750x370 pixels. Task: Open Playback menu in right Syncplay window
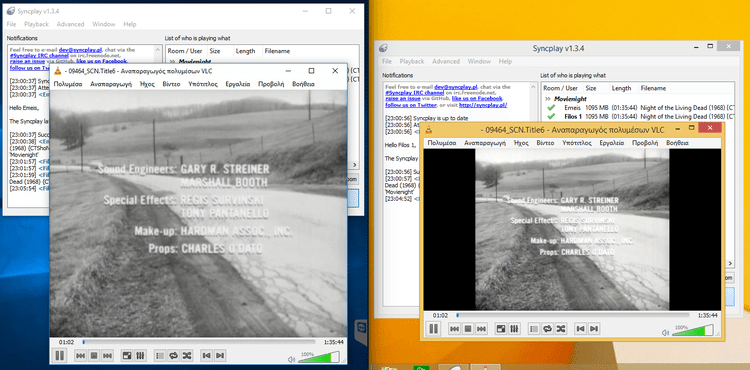pos(412,62)
